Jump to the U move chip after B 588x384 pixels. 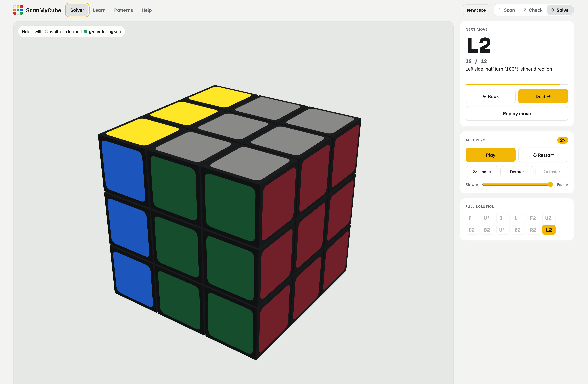(518, 218)
